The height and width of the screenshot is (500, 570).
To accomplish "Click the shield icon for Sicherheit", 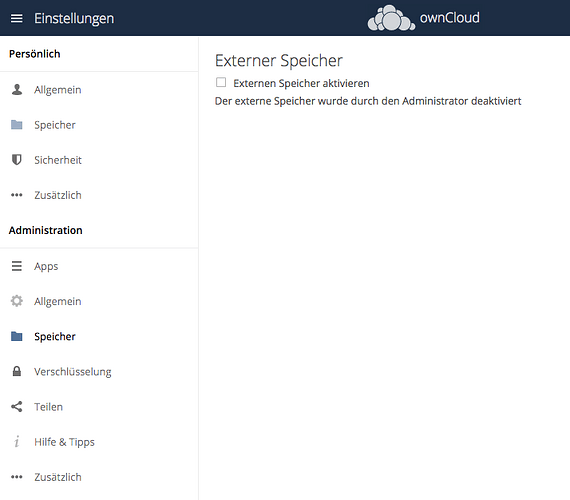I will 17,160.
